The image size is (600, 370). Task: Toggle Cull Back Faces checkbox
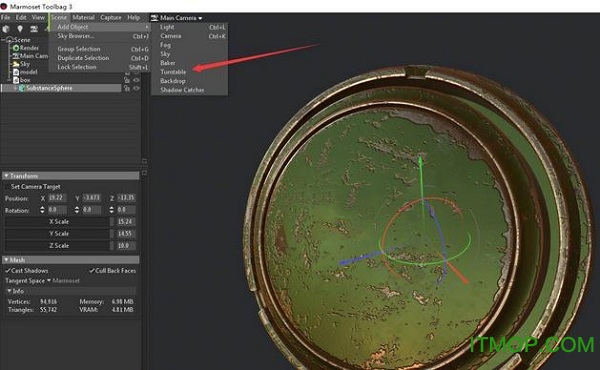[112, 271]
